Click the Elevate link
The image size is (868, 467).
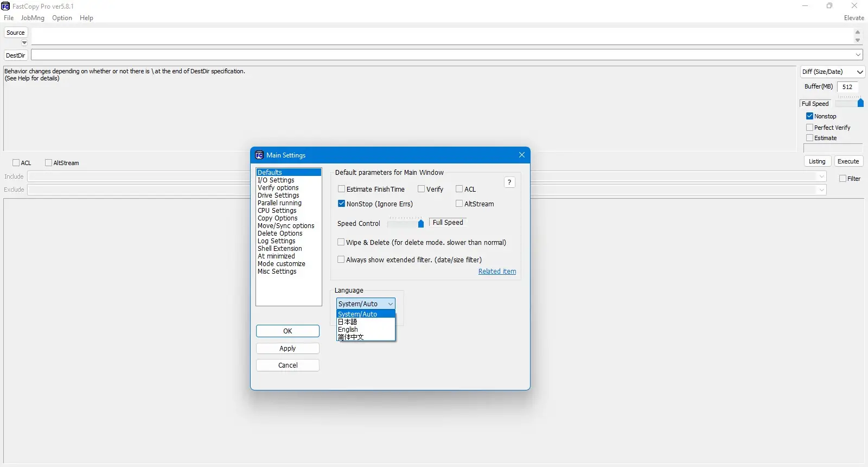(854, 18)
